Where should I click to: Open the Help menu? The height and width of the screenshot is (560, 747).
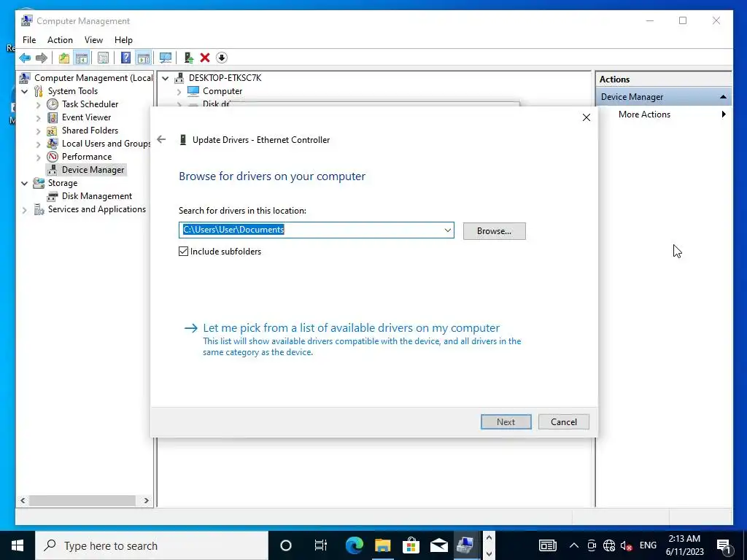tap(123, 40)
